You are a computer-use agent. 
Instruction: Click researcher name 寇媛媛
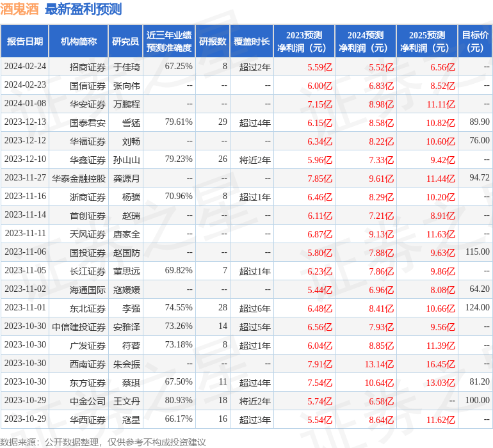click(x=127, y=289)
